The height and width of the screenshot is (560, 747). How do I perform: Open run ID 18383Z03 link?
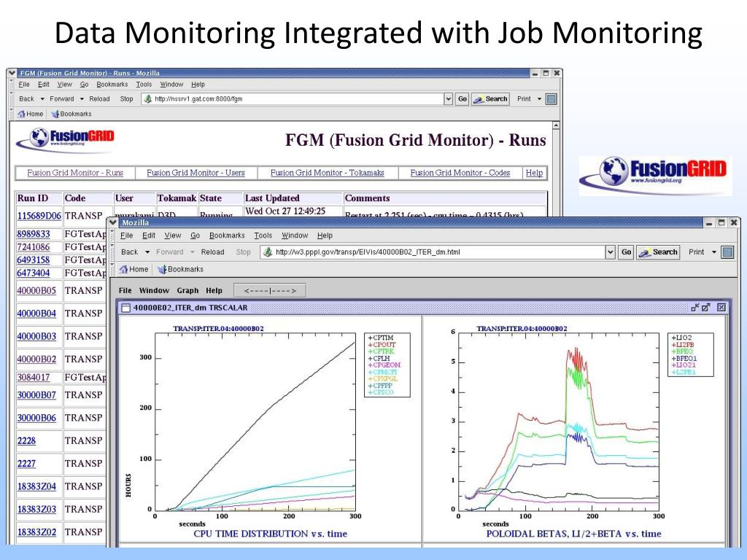coord(36,509)
